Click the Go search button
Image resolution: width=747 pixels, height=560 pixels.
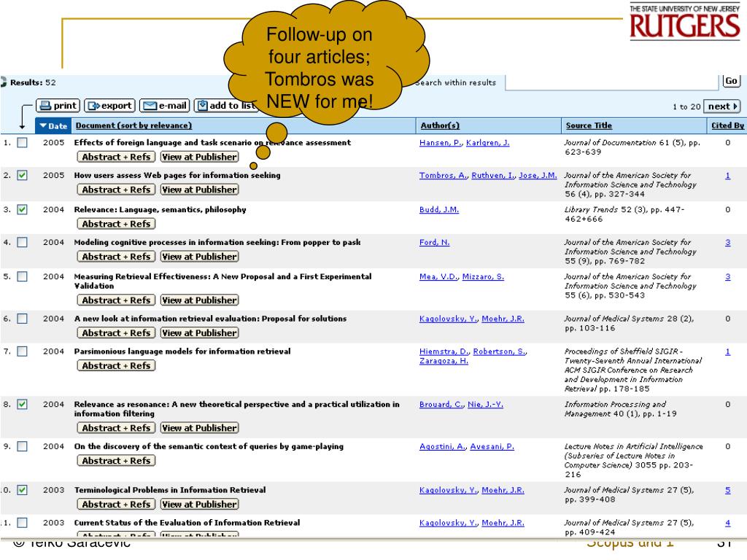coord(731,81)
